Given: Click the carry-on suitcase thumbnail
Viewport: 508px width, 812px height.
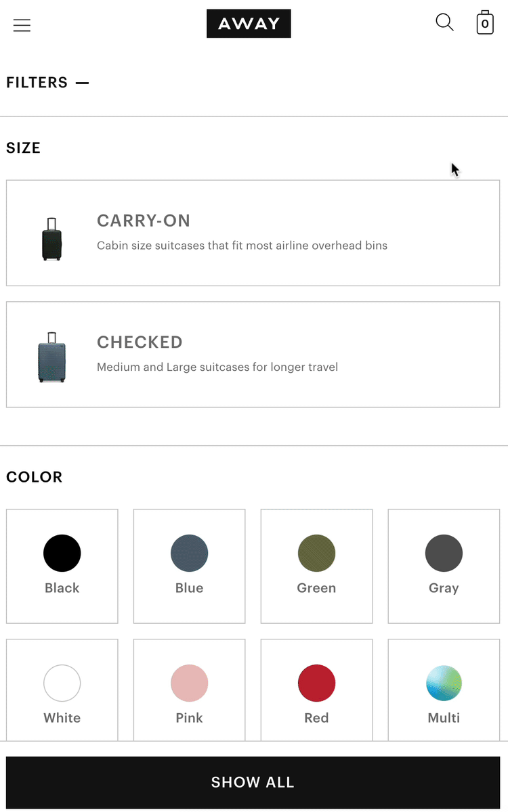Looking at the screenshot, I should click(52, 239).
